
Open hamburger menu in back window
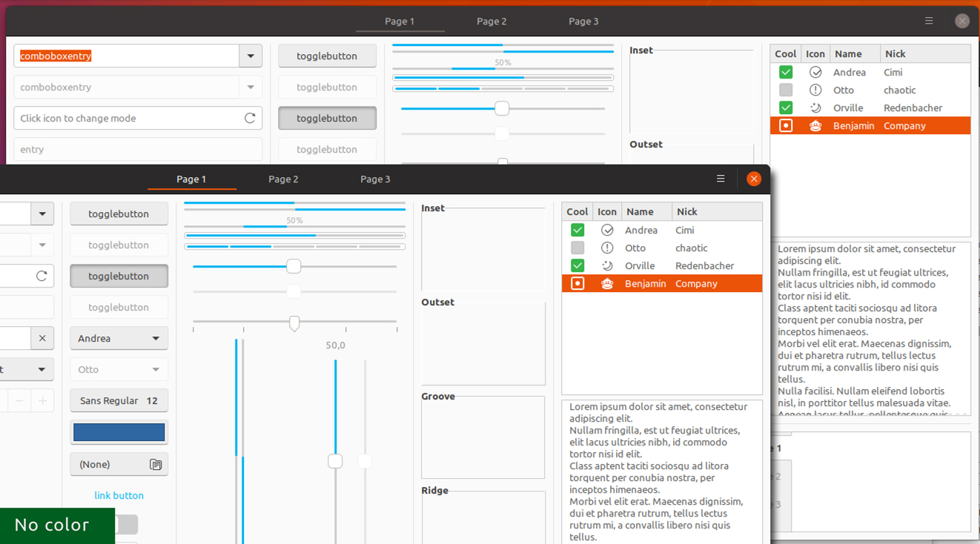pyautogui.click(x=929, y=21)
